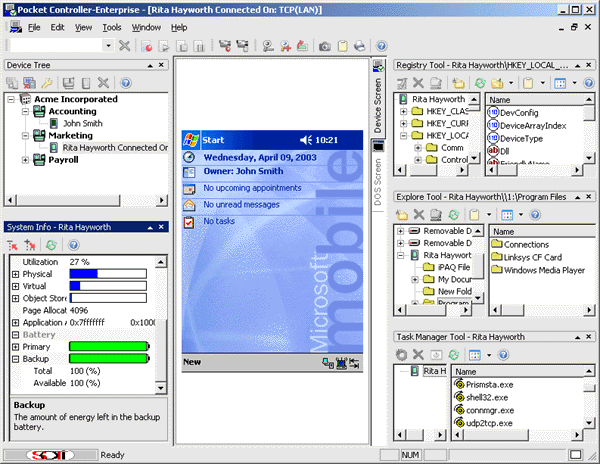Click Explore Tool new folder icon
Viewport: 600px width, 464px height.
pos(401,215)
